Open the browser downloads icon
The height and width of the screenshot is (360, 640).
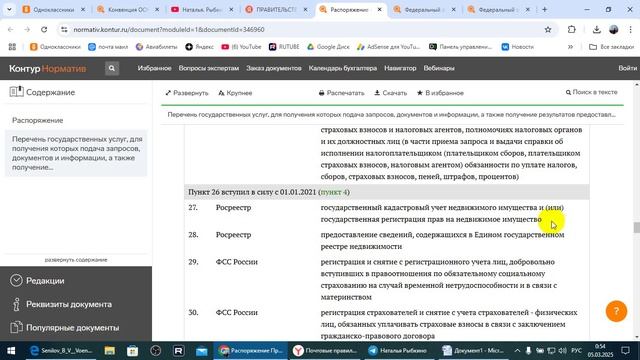coord(596,29)
